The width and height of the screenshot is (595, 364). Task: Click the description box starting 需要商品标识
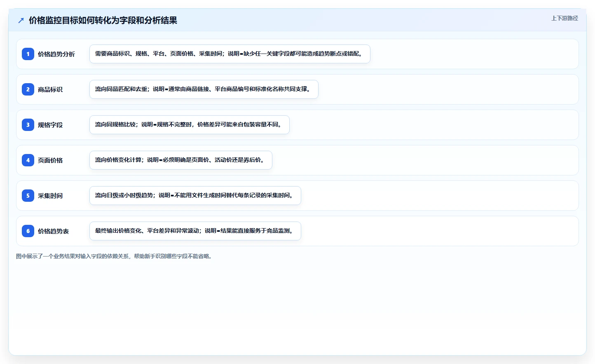tap(230, 54)
